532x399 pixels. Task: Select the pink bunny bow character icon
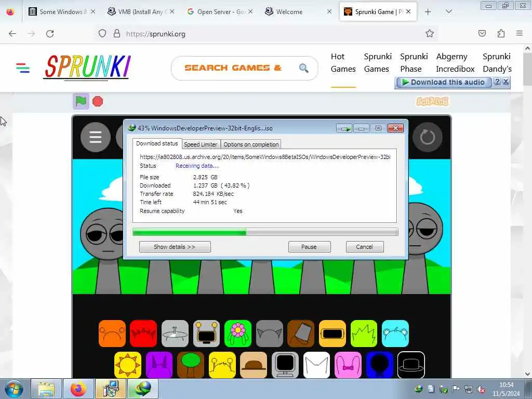pyautogui.click(x=348, y=365)
